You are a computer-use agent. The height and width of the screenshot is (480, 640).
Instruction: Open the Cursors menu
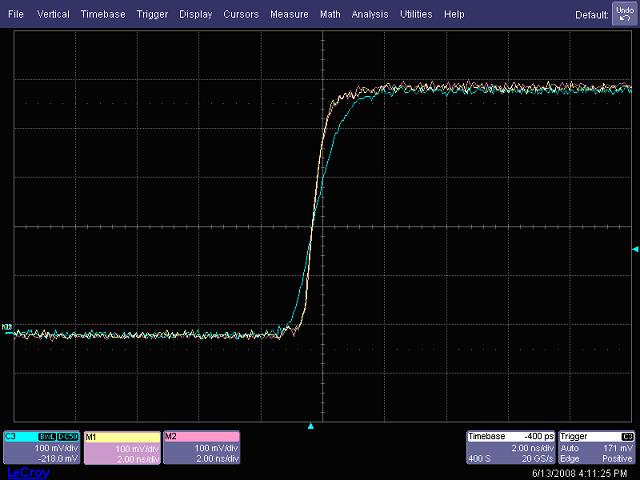point(241,15)
